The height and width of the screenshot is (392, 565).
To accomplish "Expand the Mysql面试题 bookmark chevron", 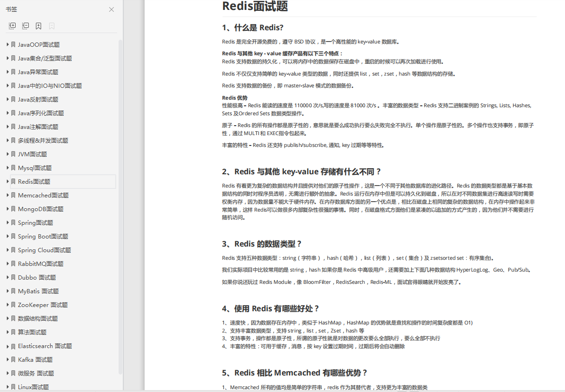I will (x=7, y=168).
